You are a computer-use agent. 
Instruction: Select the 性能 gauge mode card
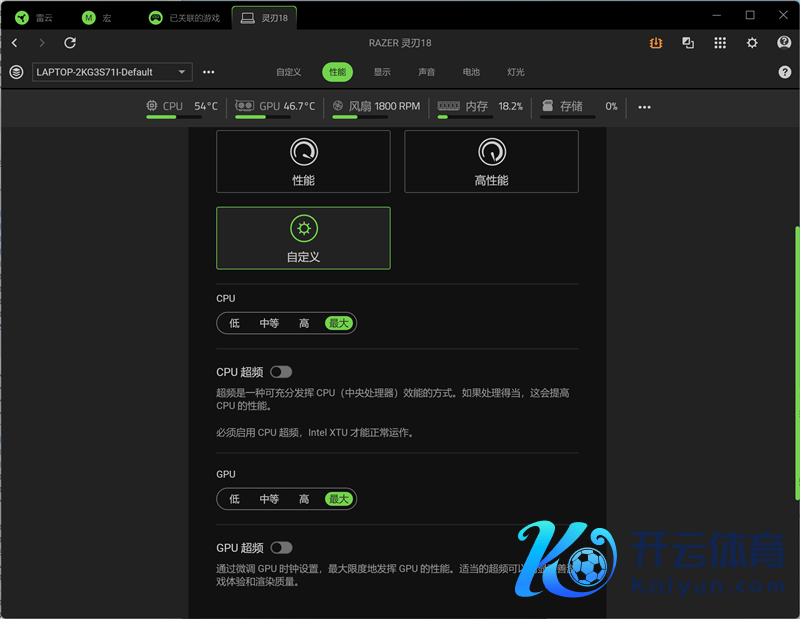point(303,161)
